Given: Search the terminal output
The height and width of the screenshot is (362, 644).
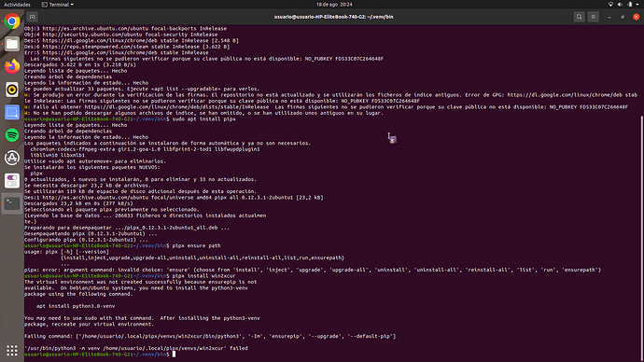Looking at the screenshot, I should (x=579, y=17).
